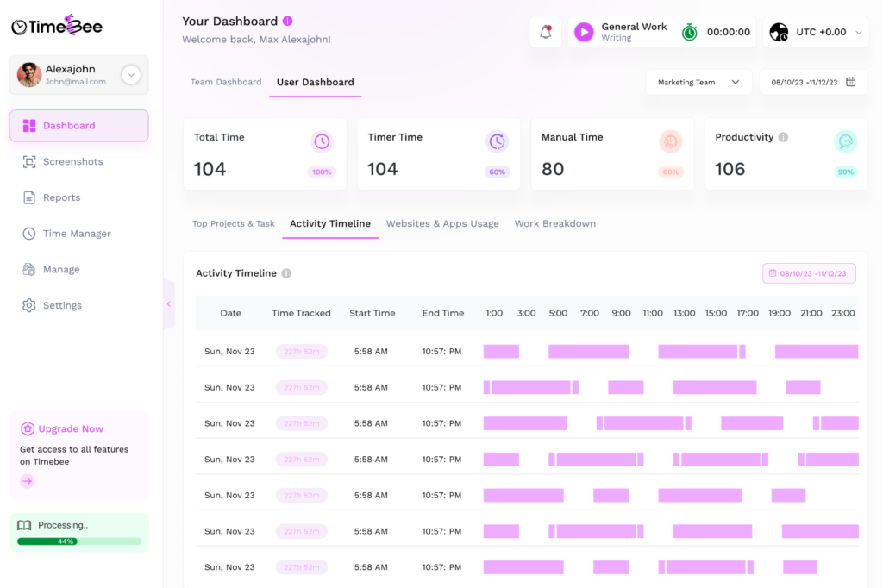Click the Settings gear icon
883x588 pixels.
pos(29,305)
